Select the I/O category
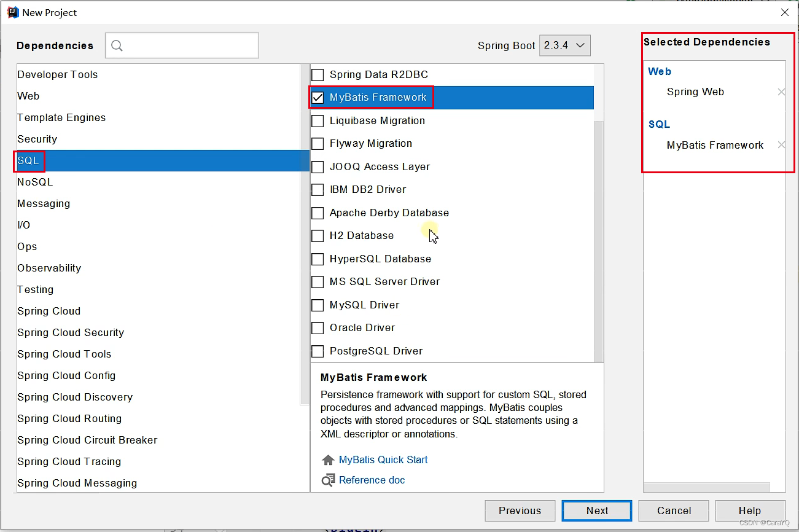The width and height of the screenshot is (799, 532). click(x=158, y=225)
